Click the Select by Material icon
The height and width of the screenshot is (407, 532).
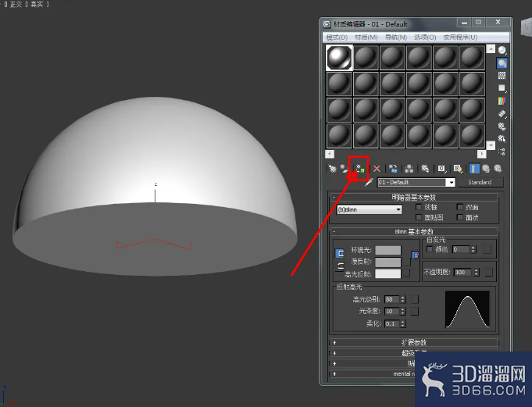(502, 139)
